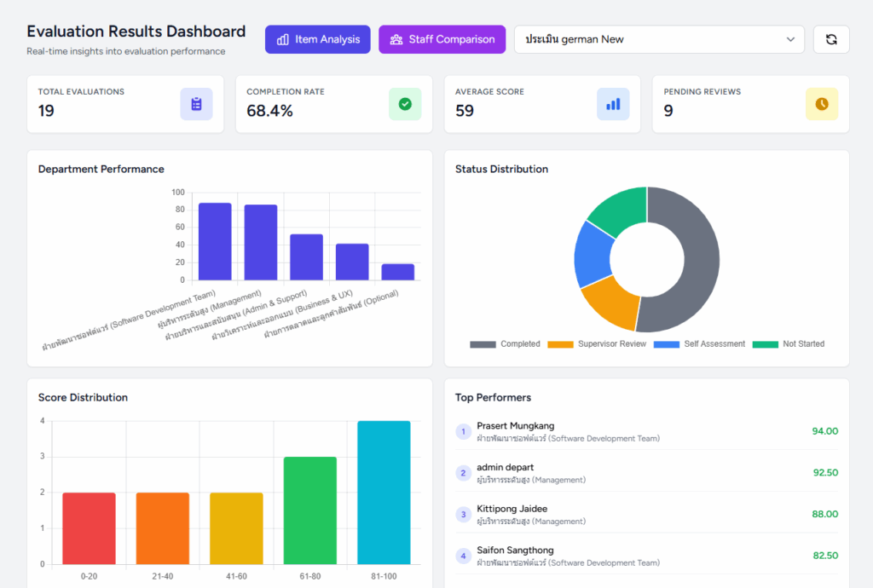Click the clock icon in Pending Reviews
Screen dimensions: 873x588
point(822,104)
